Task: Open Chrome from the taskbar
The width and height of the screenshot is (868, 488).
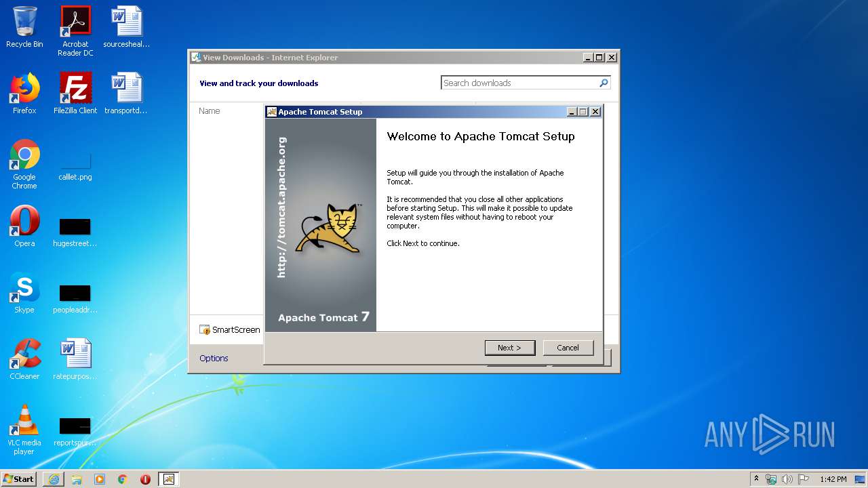Action: 123,479
